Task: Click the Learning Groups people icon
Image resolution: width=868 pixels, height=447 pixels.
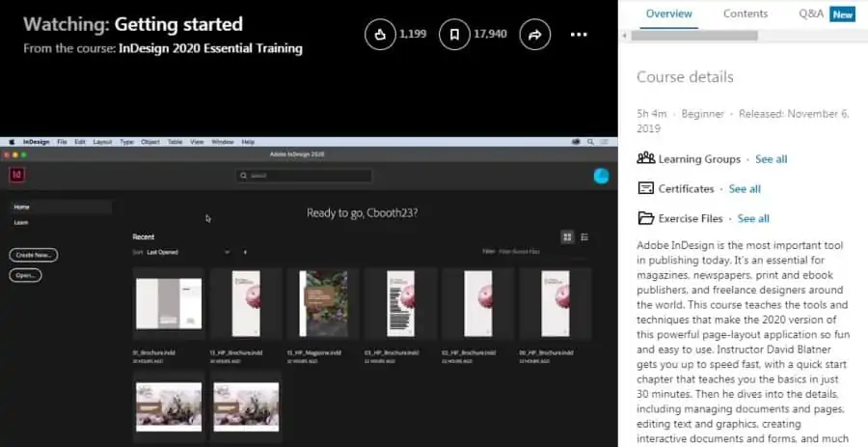Action: point(645,158)
